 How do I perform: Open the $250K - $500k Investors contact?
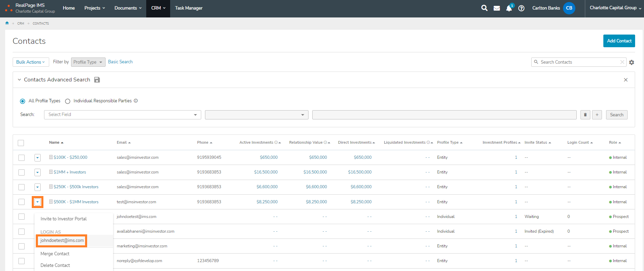tap(76, 187)
